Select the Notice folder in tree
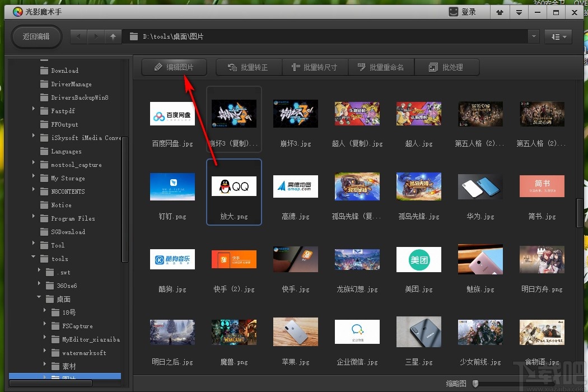 point(56,205)
